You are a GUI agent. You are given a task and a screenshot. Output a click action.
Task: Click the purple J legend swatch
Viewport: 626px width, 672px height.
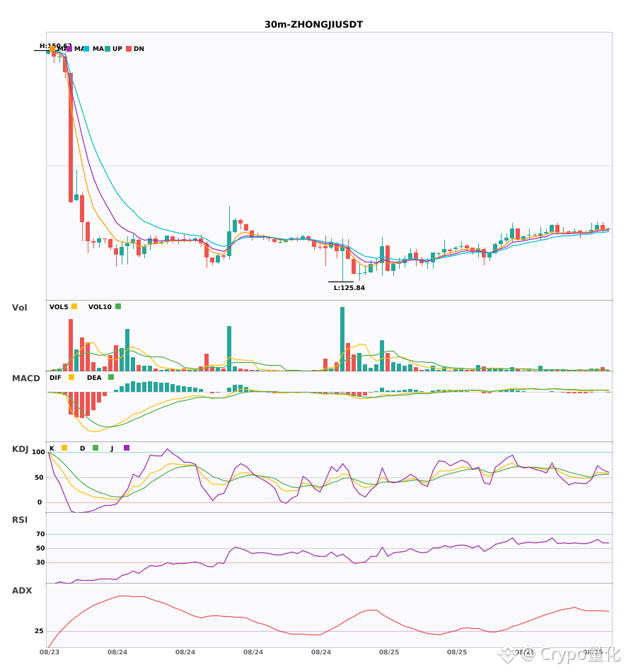pos(127,448)
